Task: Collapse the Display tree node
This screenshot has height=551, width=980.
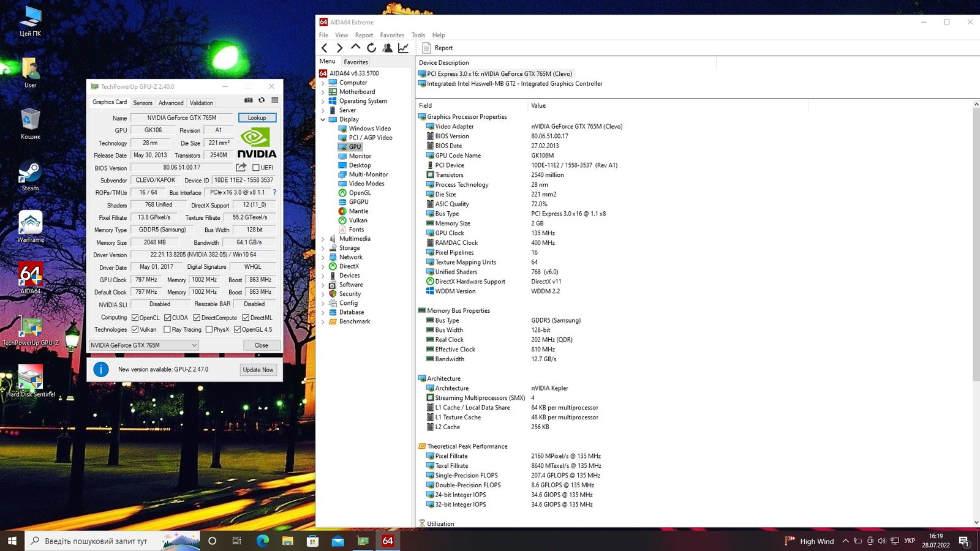Action: coord(323,119)
